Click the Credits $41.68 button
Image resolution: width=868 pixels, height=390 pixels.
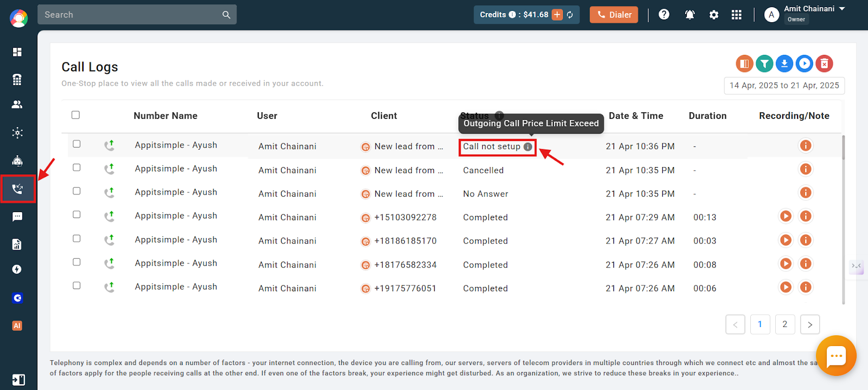(x=526, y=15)
